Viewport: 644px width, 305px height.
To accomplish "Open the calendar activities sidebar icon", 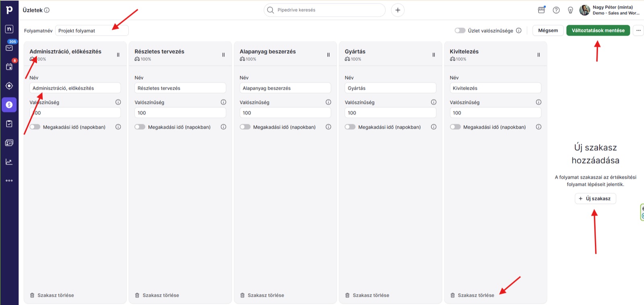I will 9,67.
